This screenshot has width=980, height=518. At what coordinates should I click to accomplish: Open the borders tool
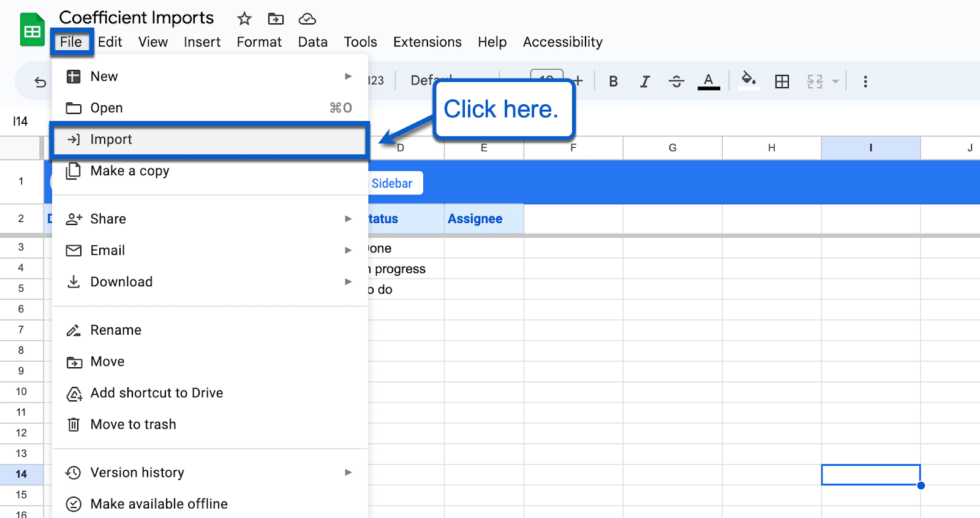tap(782, 82)
